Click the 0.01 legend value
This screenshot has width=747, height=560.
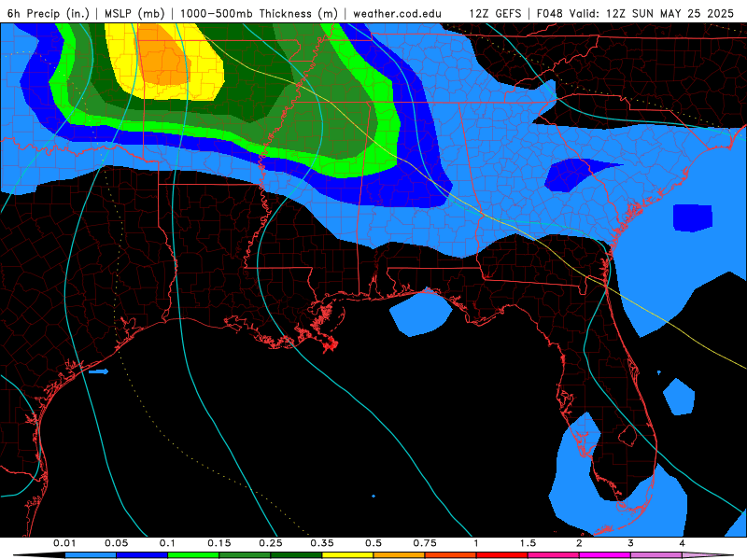(64, 543)
